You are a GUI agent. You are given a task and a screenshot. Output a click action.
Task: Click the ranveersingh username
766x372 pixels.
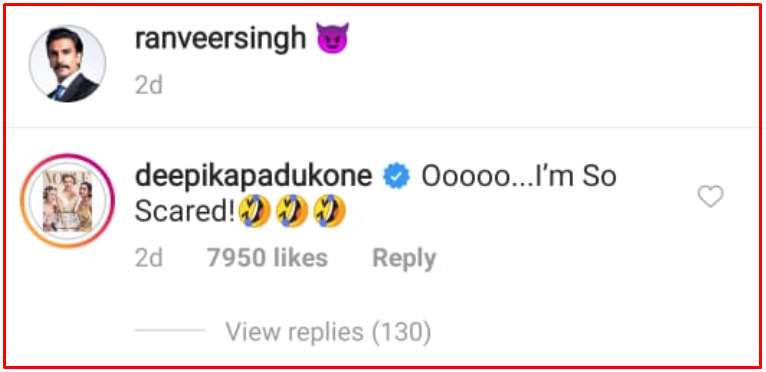(x=220, y=38)
